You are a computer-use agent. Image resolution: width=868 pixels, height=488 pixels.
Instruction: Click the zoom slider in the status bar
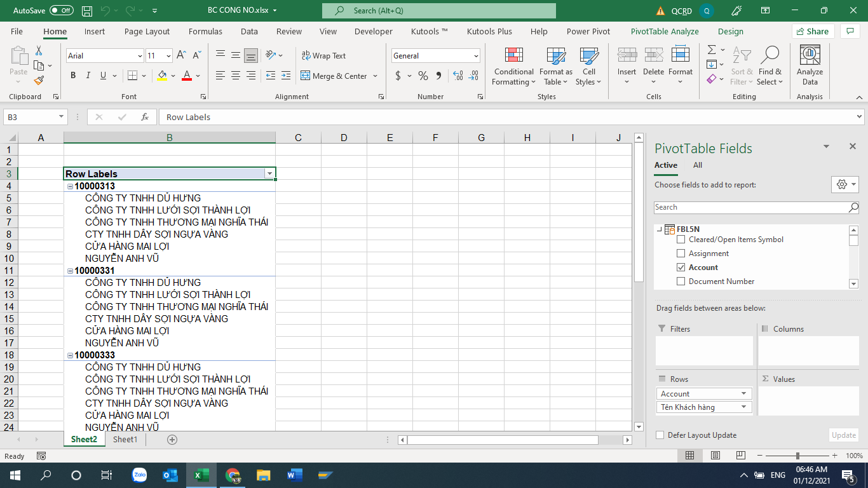(x=797, y=456)
